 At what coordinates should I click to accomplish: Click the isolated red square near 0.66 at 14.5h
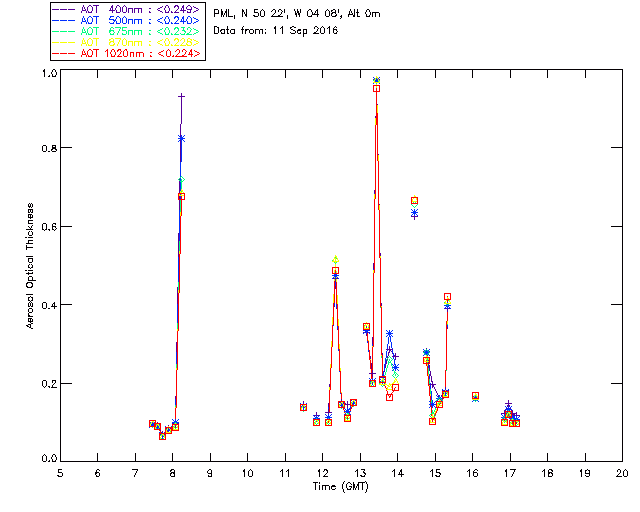[x=414, y=200]
